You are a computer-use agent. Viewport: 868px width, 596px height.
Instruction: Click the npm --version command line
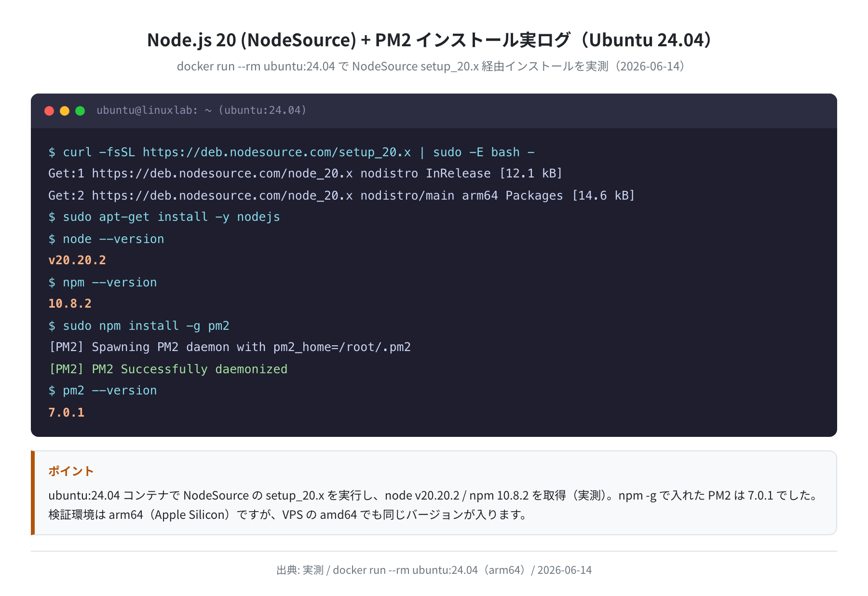pyautogui.click(x=103, y=283)
